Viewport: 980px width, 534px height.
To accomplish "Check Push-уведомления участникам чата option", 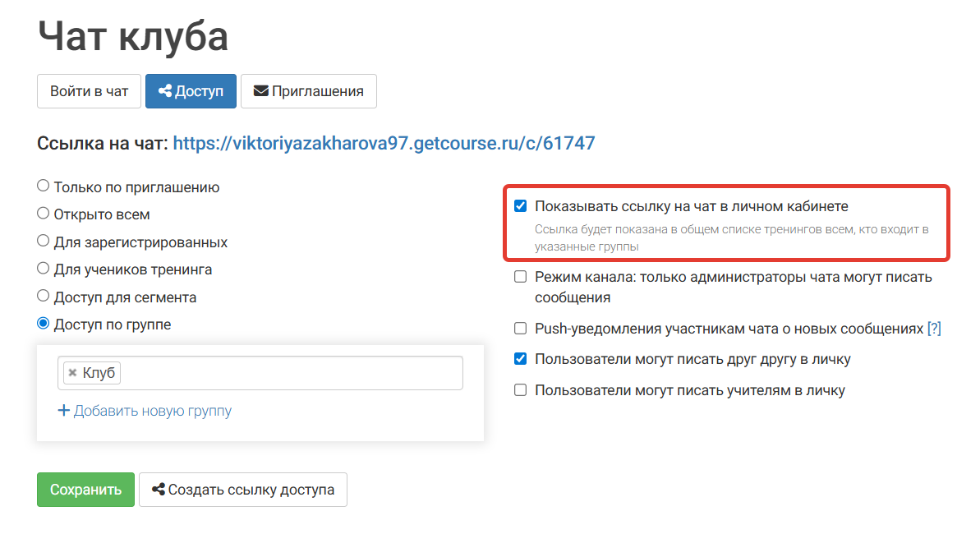I will [520, 328].
